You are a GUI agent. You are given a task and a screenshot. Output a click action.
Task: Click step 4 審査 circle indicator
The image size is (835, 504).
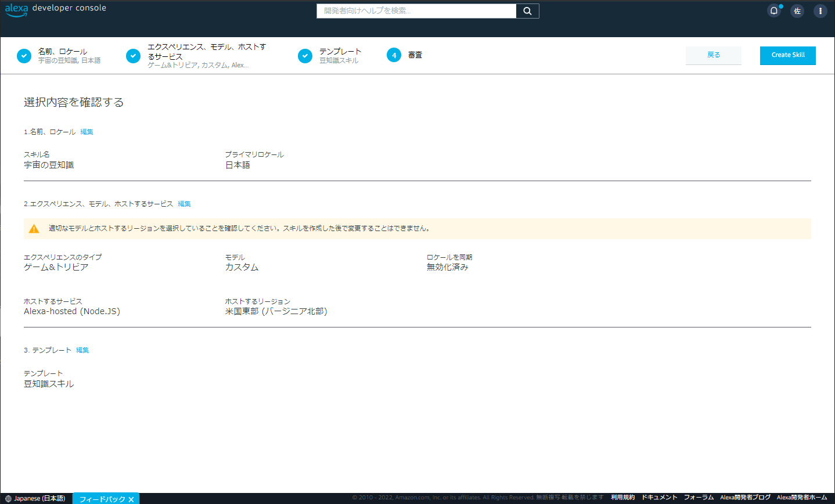pyautogui.click(x=394, y=55)
